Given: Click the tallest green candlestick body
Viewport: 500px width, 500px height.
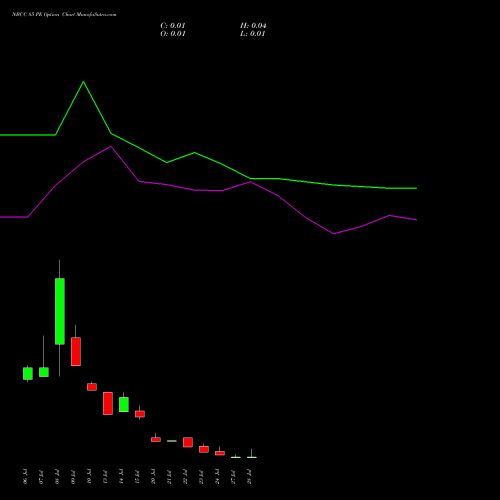Looking at the screenshot, I should [x=60, y=311].
